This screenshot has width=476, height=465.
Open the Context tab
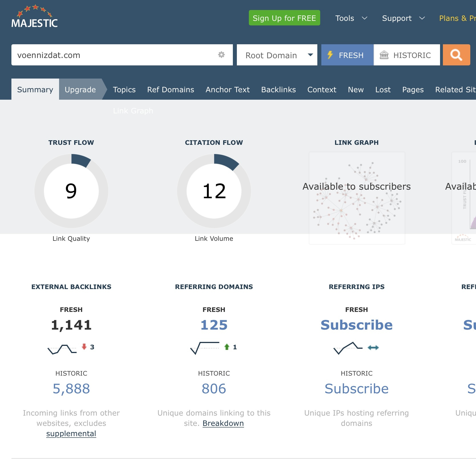pos(322,89)
